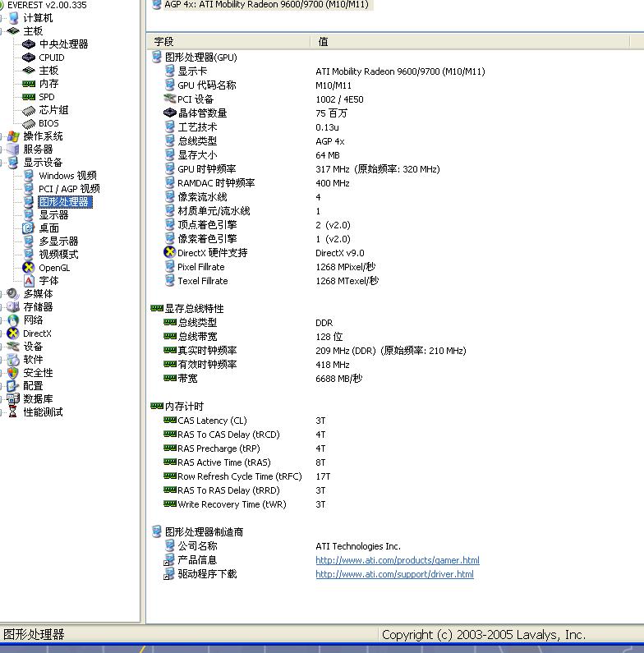Open the ATI products gamer.html link

point(398,560)
